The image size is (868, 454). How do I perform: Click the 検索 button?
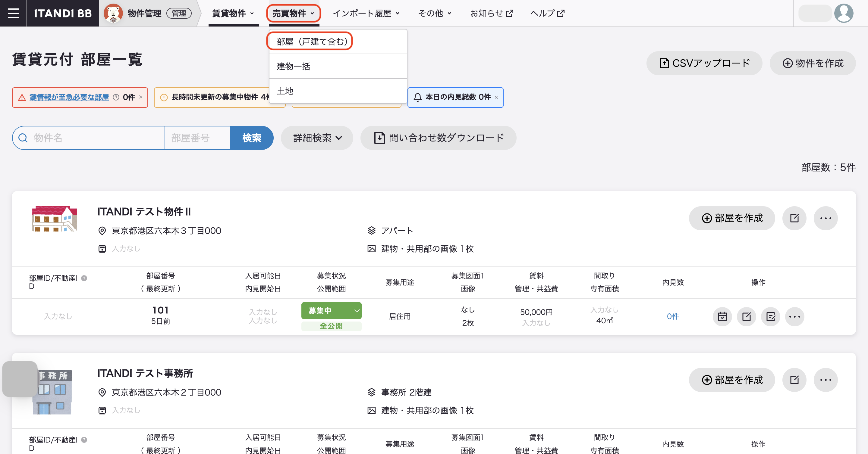coord(251,138)
